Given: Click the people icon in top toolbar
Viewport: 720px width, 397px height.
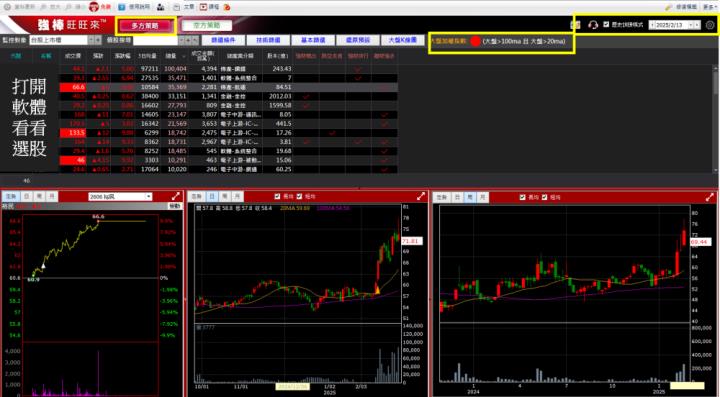Looking at the screenshot, I should pyautogui.click(x=161, y=7).
